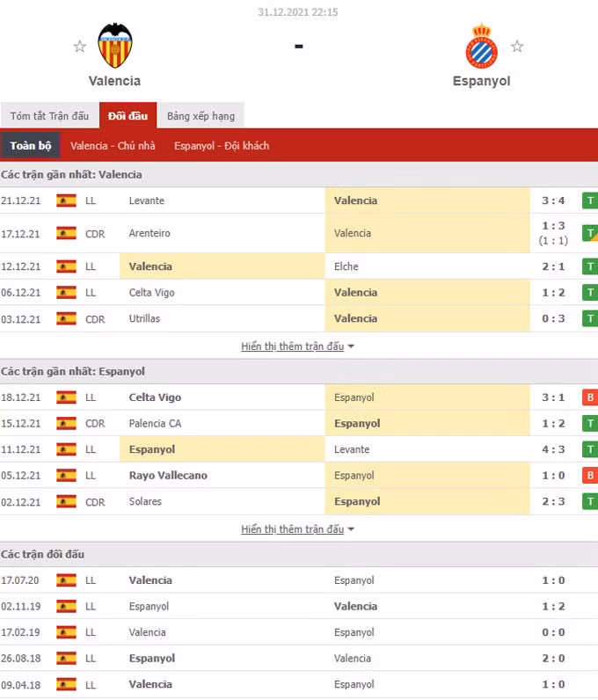
Task: Click the CDR label on 17.12.21 row
Action: click(95, 234)
